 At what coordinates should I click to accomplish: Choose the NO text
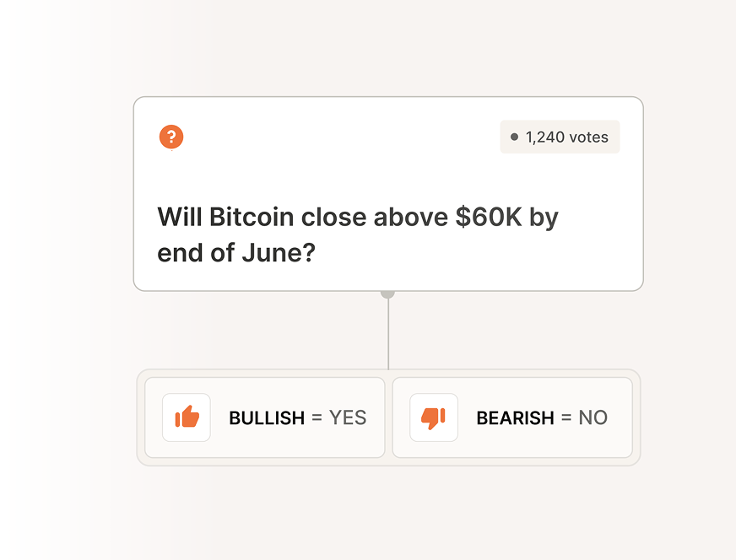pyautogui.click(x=593, y=418)
